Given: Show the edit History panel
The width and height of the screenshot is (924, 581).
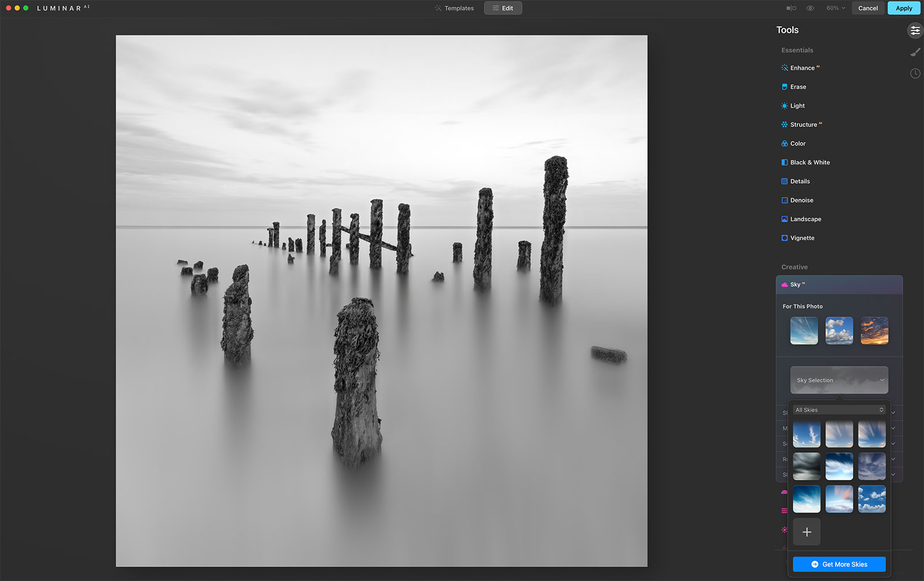Looking at the screenshot, I should pos(915,73).
